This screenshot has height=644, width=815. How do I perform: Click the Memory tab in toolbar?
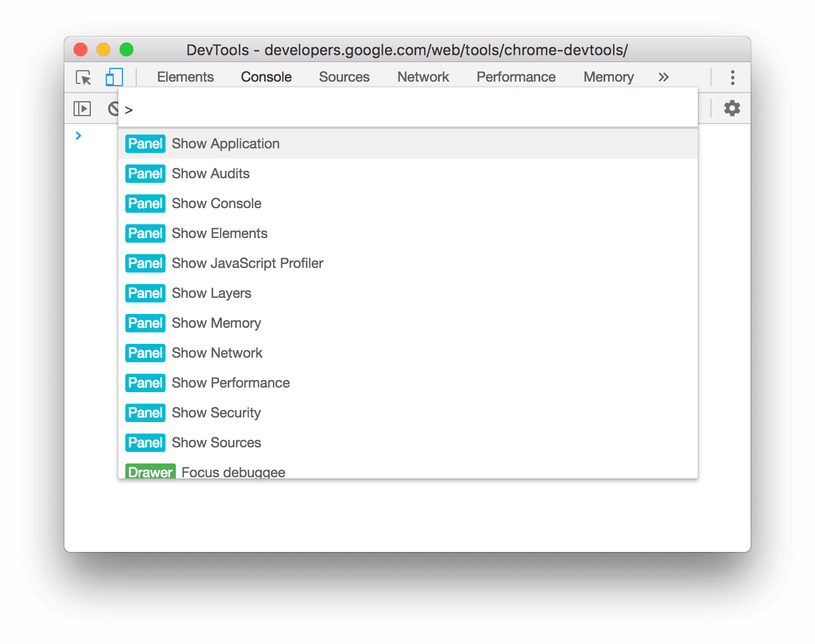point(608,76)
